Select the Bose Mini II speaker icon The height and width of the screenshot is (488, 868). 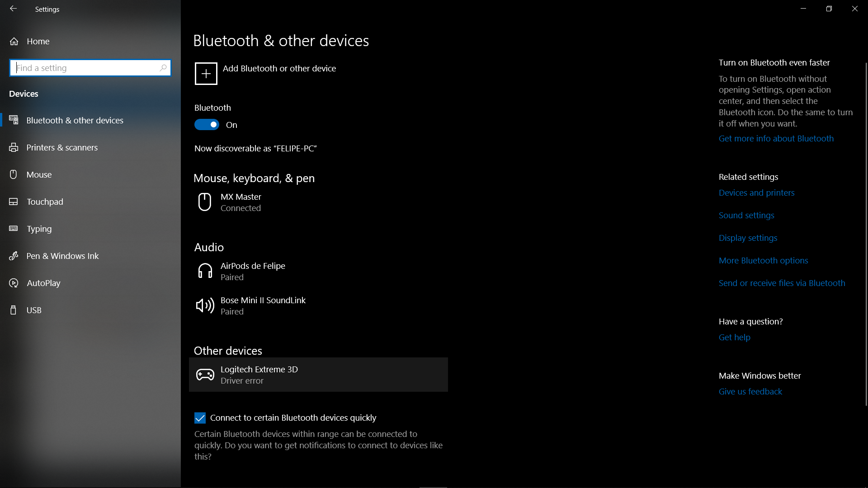click(205, 305)
